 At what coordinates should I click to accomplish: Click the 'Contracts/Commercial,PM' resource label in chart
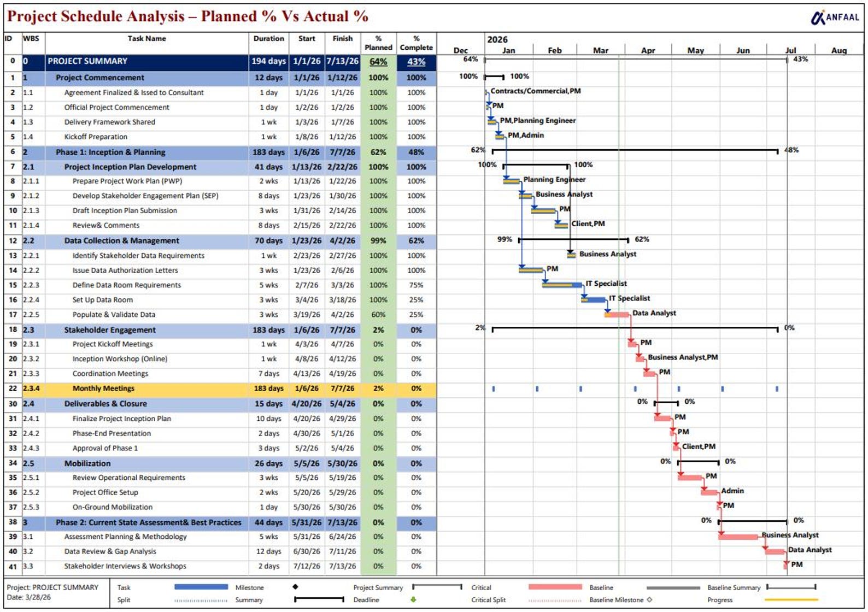click(536, 91)
